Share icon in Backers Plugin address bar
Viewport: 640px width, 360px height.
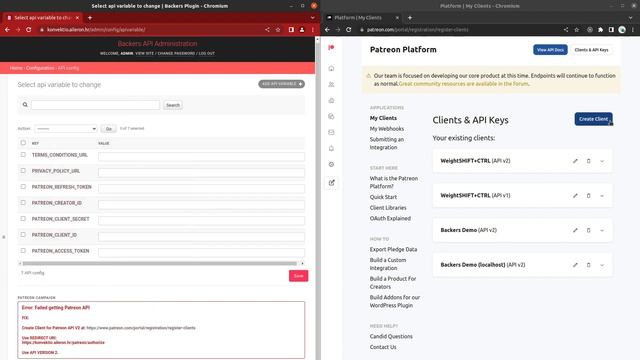(x=267, y=29)
